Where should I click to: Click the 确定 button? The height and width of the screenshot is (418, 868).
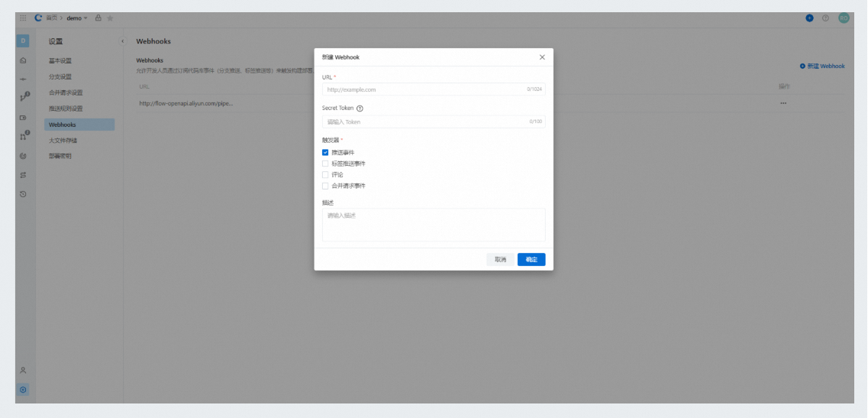point(531,260)
